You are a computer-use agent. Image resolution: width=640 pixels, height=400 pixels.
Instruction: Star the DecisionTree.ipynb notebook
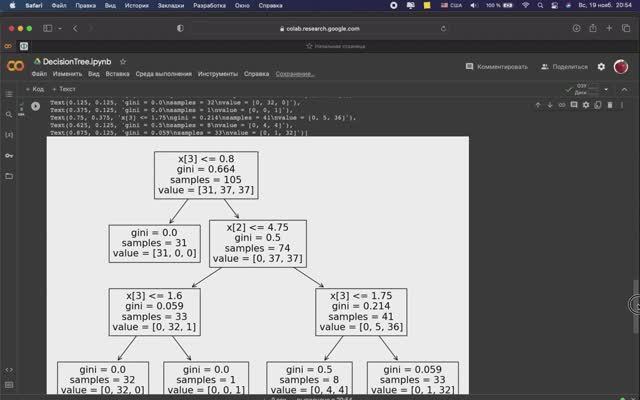point(123,62)
